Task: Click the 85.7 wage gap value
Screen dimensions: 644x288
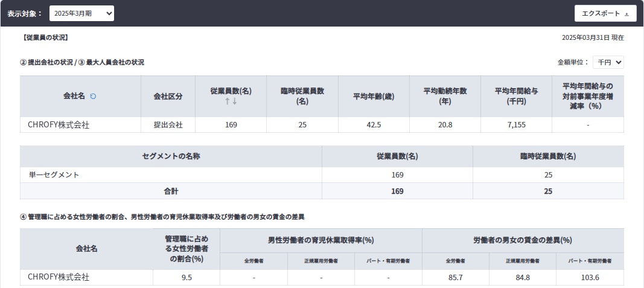Action: coord(456,278)
